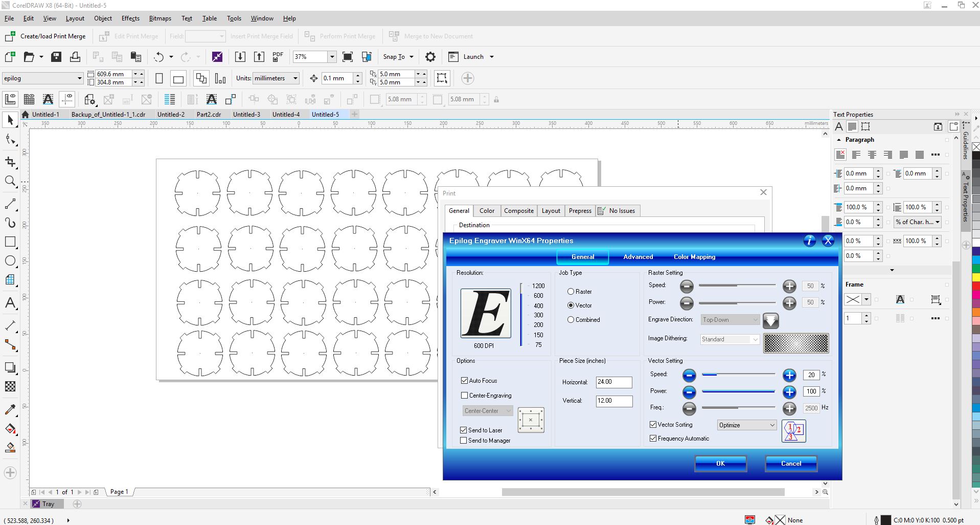Click the Undo arrow icon
The height and width of the screenshot is (525, 980).
(x=159, y=57)
